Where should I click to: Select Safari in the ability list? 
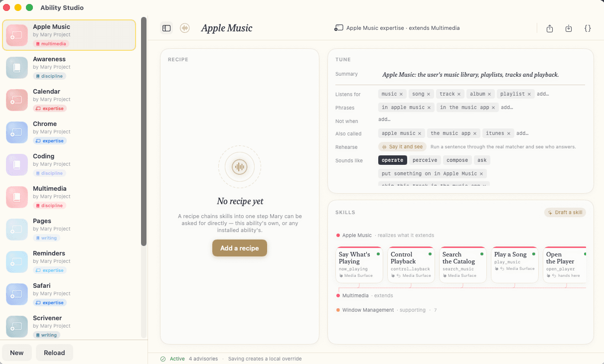(69, 294)
